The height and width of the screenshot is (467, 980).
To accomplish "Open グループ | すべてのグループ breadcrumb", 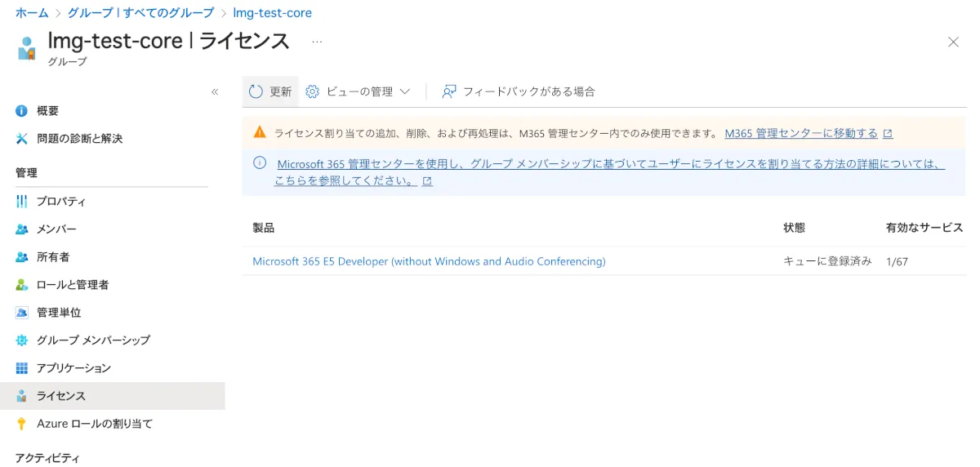I will (x=140, y=13).
